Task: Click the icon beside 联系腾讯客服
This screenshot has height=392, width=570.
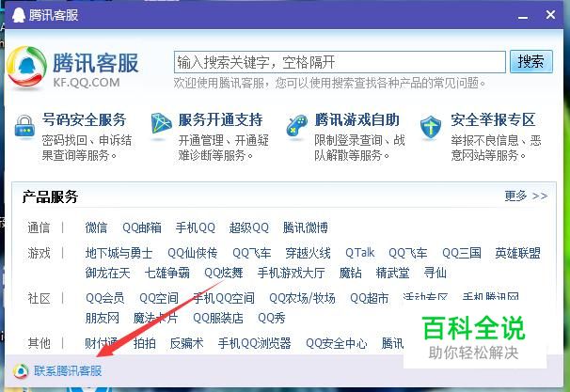Action: click(21, 371)
